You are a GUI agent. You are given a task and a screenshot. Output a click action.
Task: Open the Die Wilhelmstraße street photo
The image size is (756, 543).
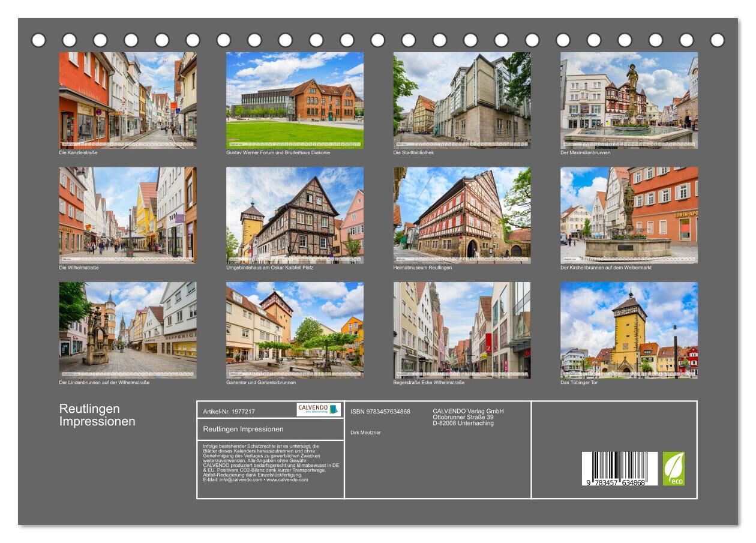point(127,215)
